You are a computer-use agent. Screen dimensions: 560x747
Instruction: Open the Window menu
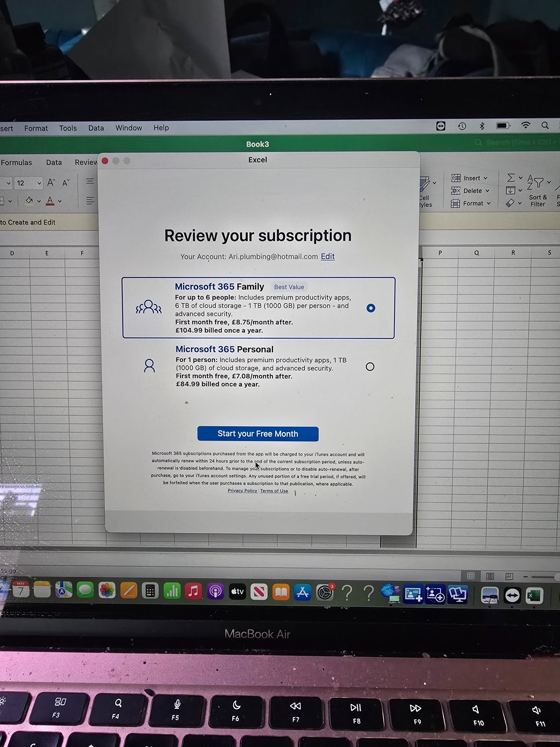point(129,128)
